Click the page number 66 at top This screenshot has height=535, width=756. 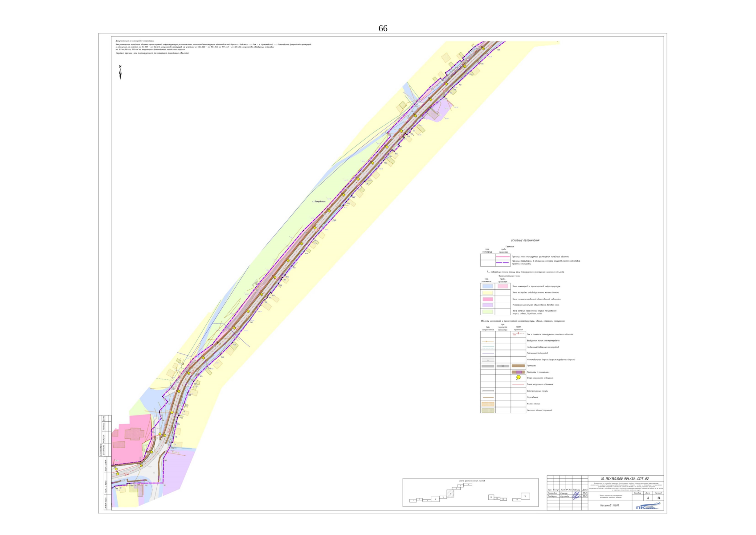[383, 29]
